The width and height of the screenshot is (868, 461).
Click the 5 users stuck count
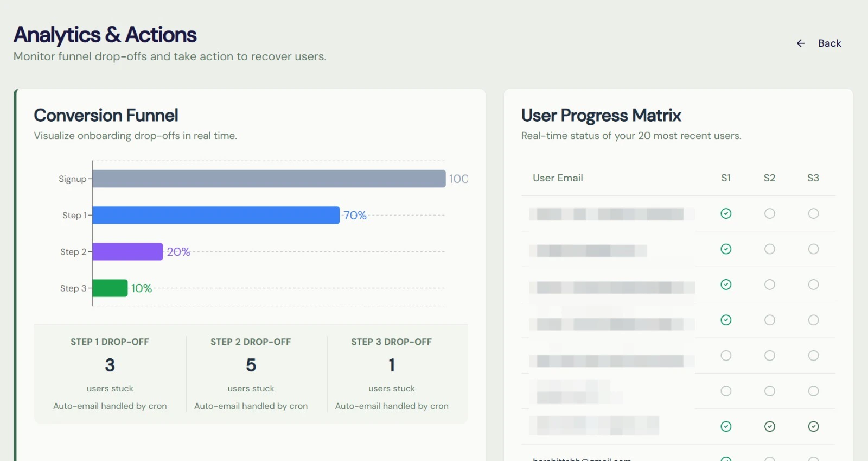tap(251, 365)
